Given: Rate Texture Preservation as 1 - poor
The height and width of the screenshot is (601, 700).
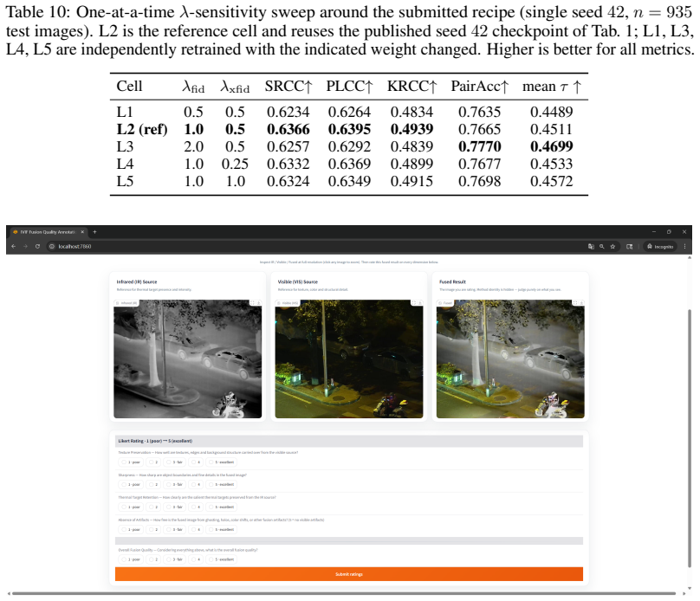Looking at the screenshot, I should point(131,462).
